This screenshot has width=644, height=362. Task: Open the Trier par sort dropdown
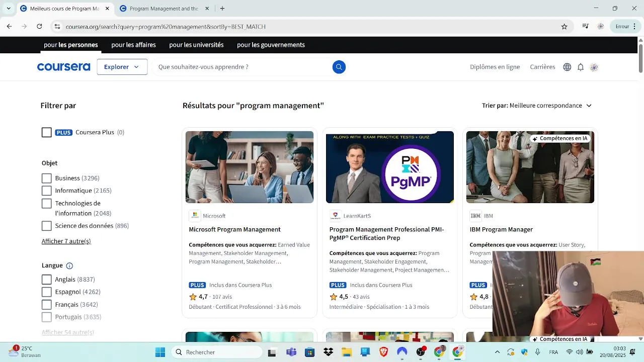(x=537, y=106)
